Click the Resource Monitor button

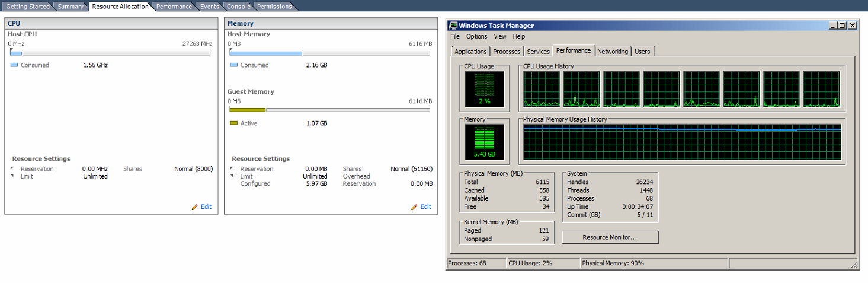[x=610, y=237]
